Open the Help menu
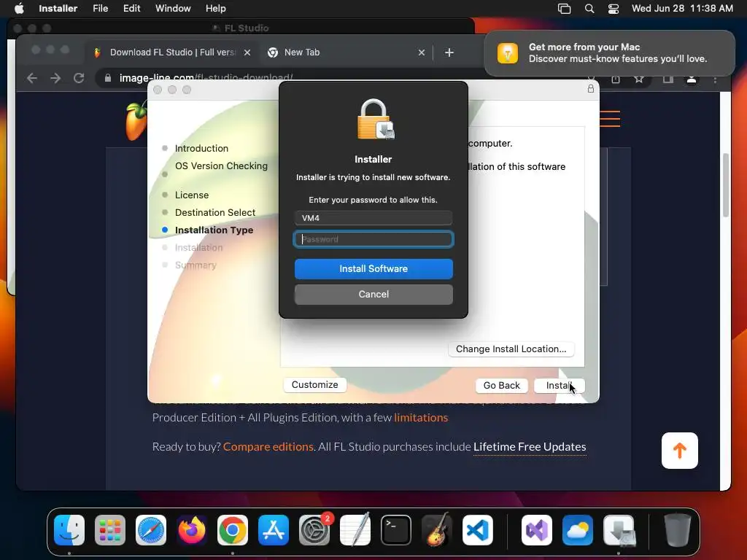747x560 pixels. click(216, 8)
